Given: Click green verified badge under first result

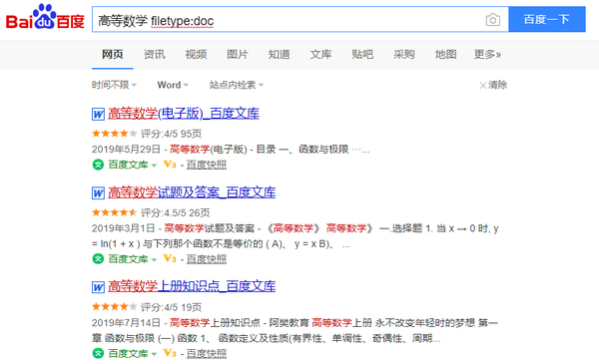Looking at the screenshot, I should tap(98, 165).
